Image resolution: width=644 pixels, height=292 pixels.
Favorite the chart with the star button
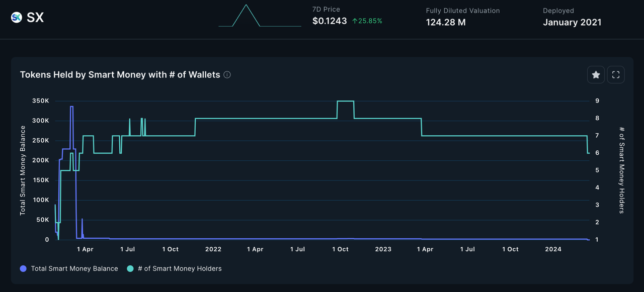[x=596, y=75]
